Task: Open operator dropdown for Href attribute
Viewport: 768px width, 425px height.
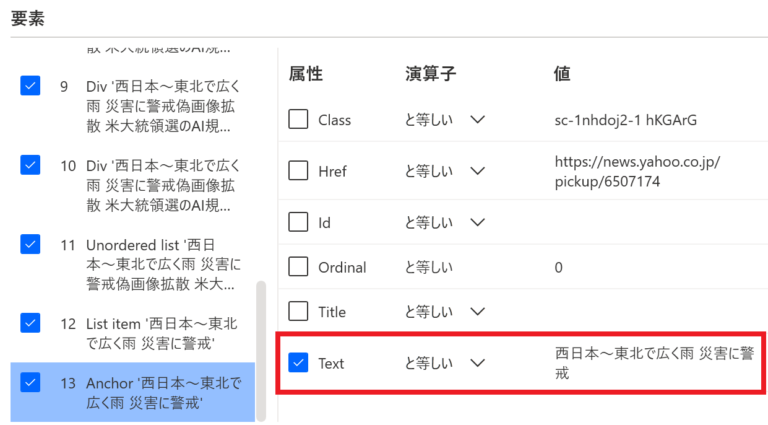Action: click(477, 171)
